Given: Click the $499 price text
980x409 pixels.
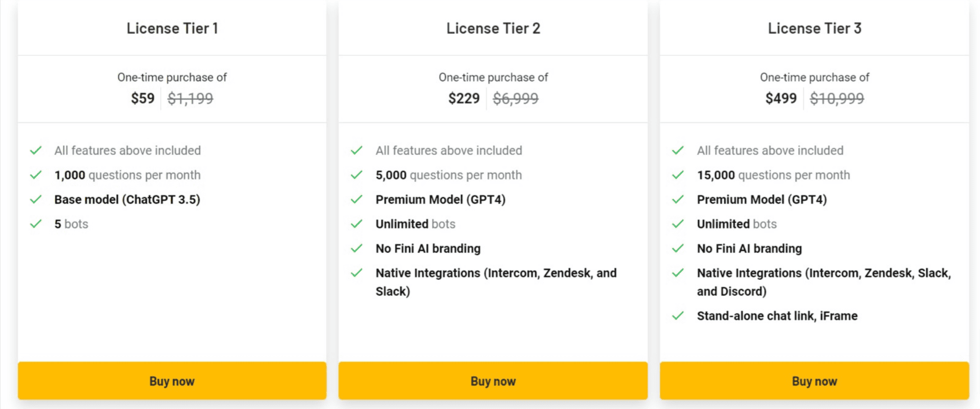Looking at the screenshot, I should (781, 98).
